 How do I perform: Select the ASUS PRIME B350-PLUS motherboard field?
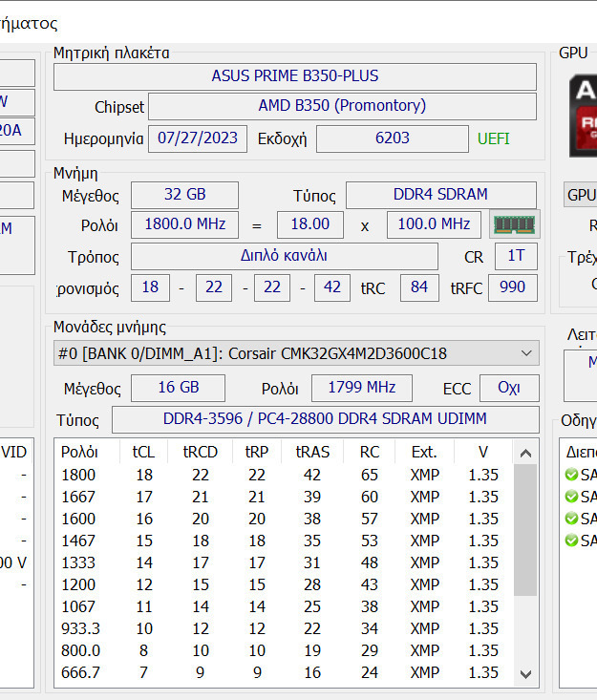[x=295, y=76]
